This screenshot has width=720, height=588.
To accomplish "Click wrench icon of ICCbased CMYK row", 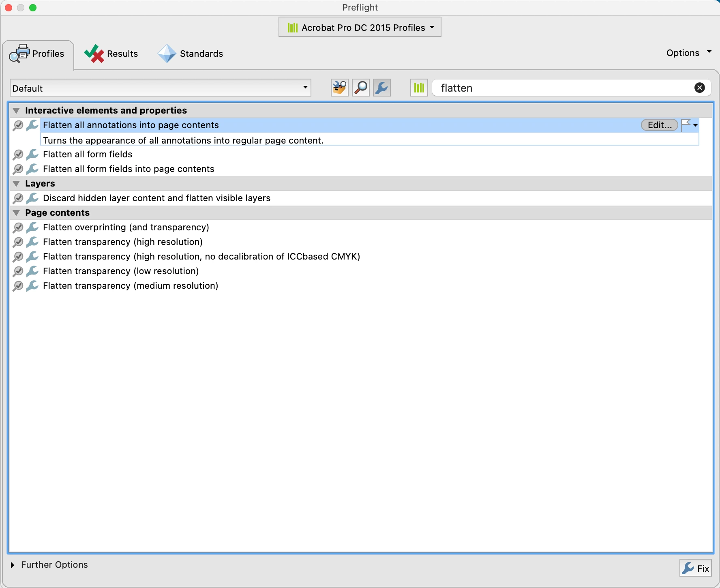I will pyautogui.click(x=32, y=256).
